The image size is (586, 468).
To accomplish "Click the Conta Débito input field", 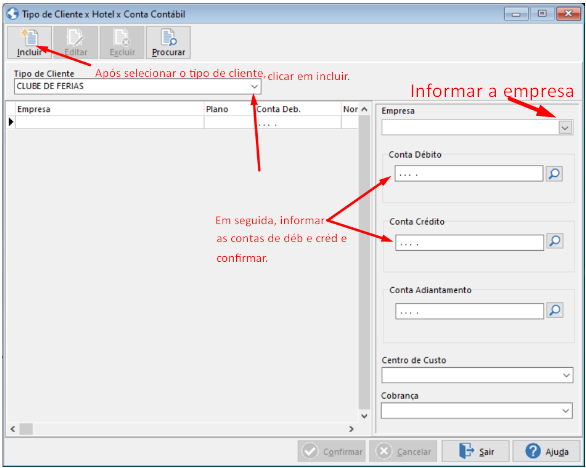I will 469,174.
